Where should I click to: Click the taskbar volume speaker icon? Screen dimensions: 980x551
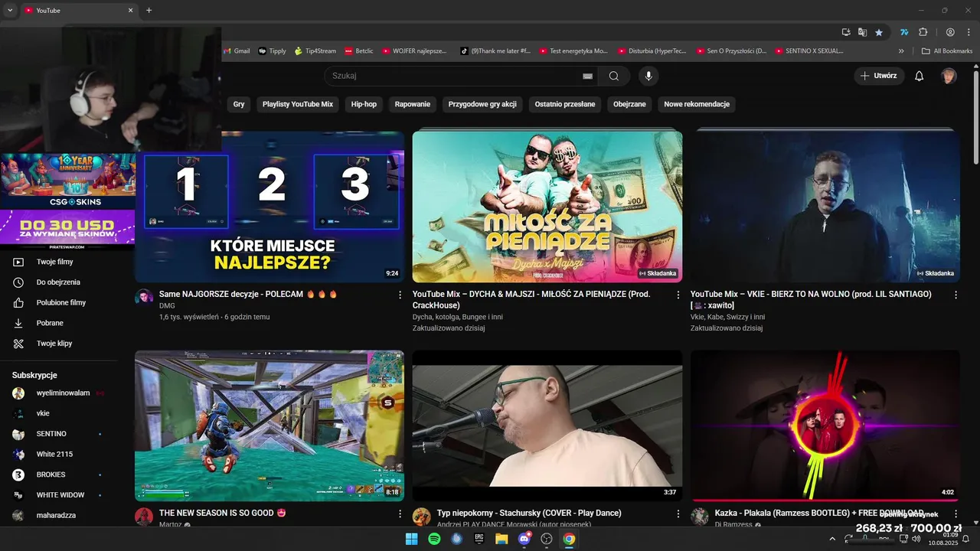point(916,539)
